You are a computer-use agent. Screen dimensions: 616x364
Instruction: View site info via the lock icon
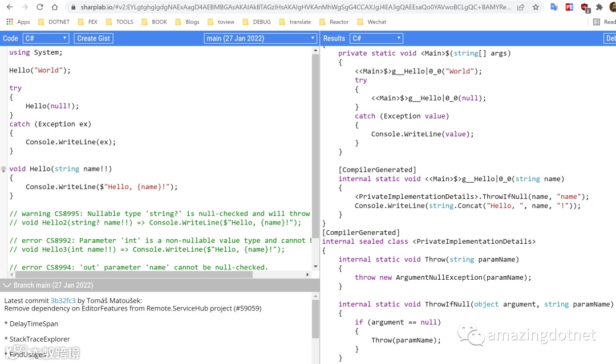click(x=73, y=7)
